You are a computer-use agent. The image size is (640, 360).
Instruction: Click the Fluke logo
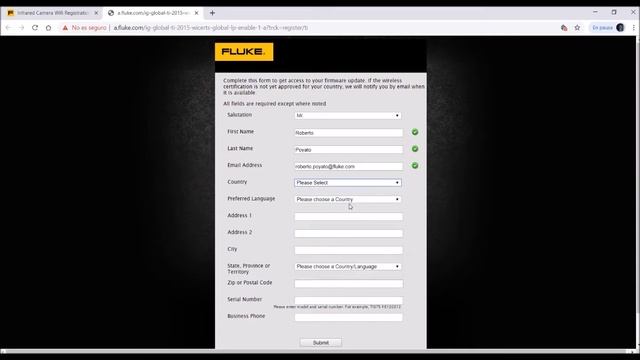[244, 52]
